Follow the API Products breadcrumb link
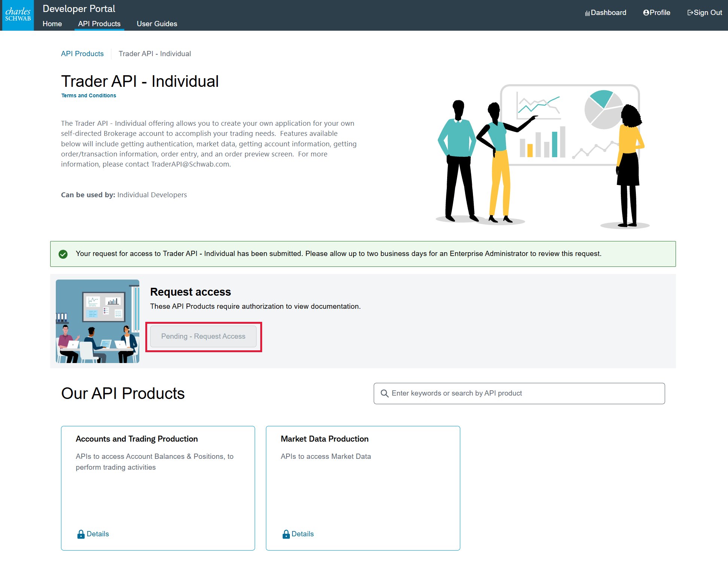Image resolution: width=728 pixels, height=564 pixels. [x=82, y=54]
